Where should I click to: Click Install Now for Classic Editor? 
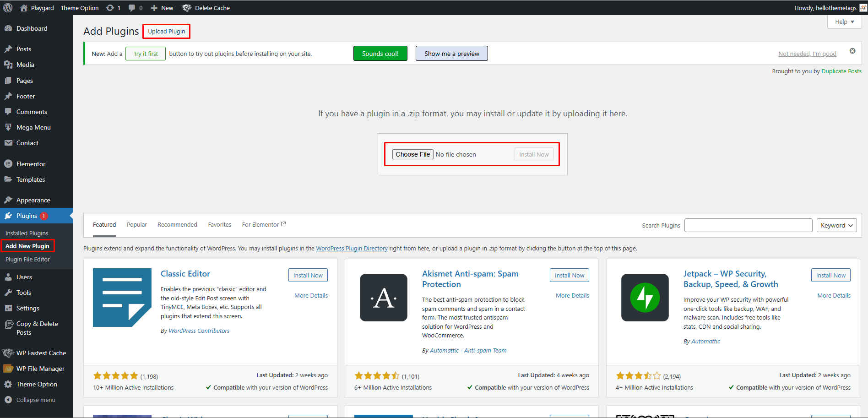(308, 275)
